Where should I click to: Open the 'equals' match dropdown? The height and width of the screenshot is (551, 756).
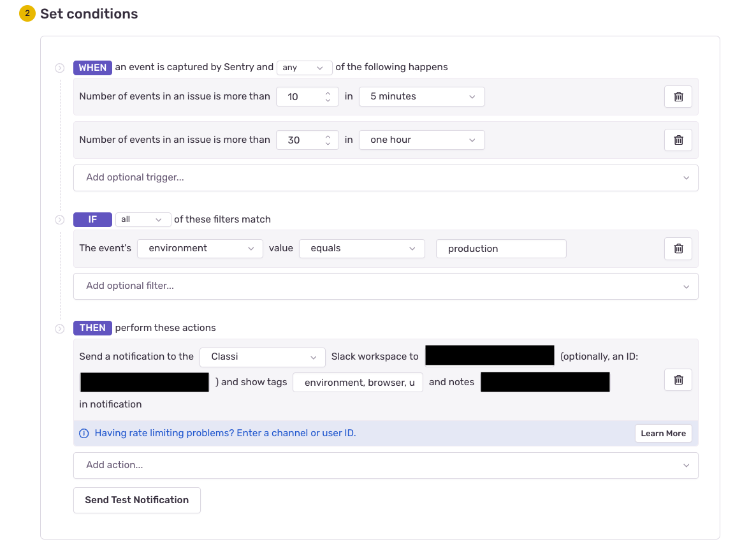(362, 249)
